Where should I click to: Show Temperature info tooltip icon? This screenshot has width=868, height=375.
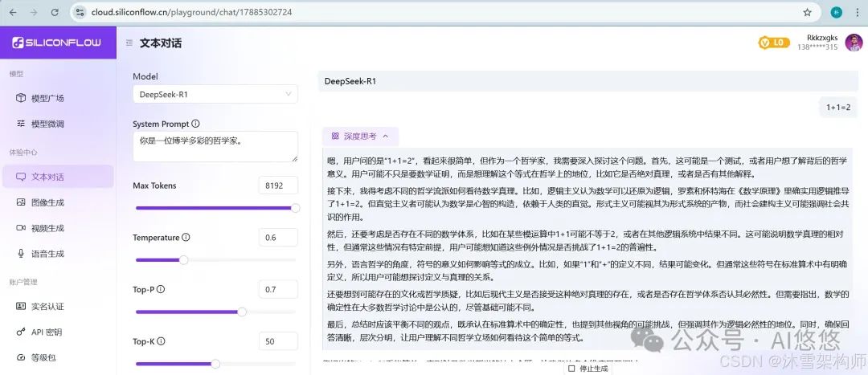186,237
